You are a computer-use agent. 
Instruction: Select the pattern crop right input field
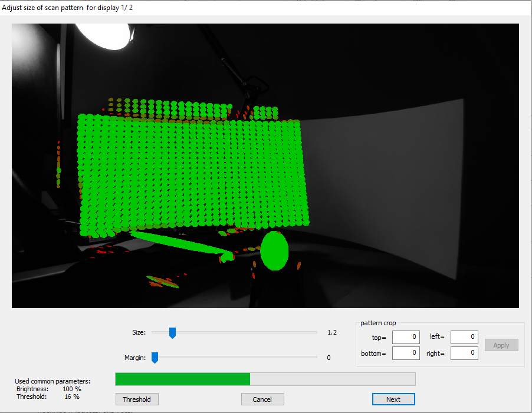(x=464, y=353)
